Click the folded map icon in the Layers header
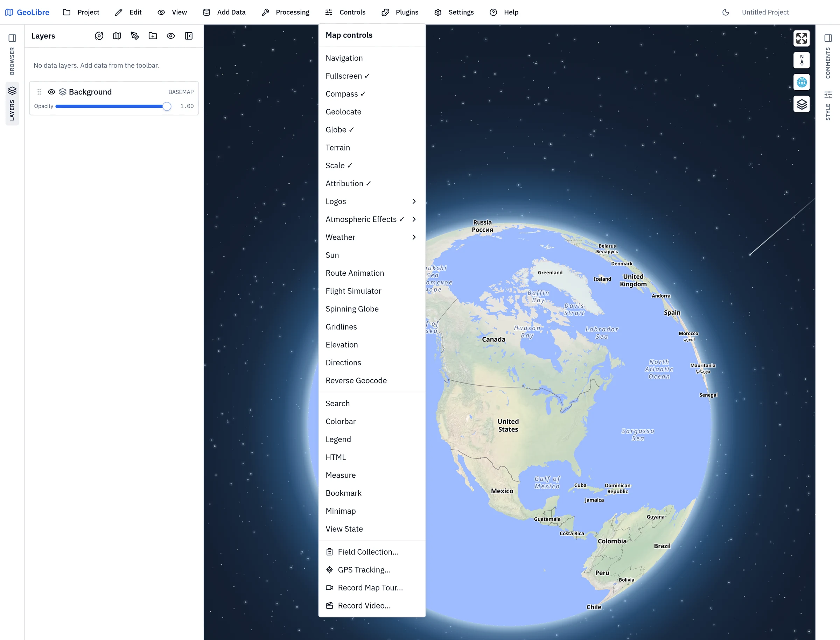The width and height of the screenshot is (840, 640). click(117, 36)
